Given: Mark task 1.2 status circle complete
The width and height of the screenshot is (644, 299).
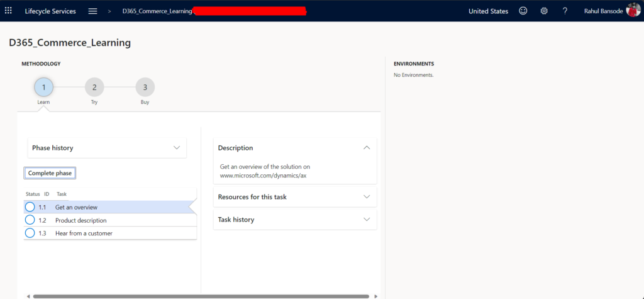Looking at the screenshot, I should click(x=30, y=220).
